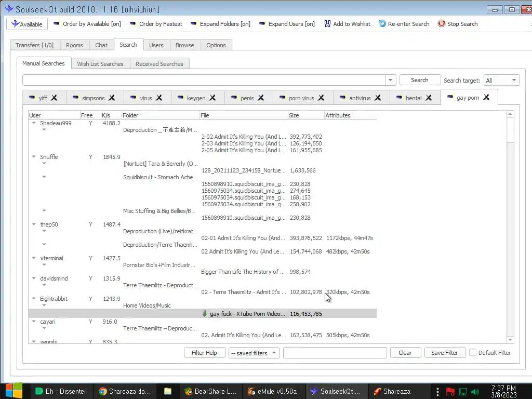Click the Save Filter button
This screenshot has height=399, width=532.
click(x=445, y=353)
